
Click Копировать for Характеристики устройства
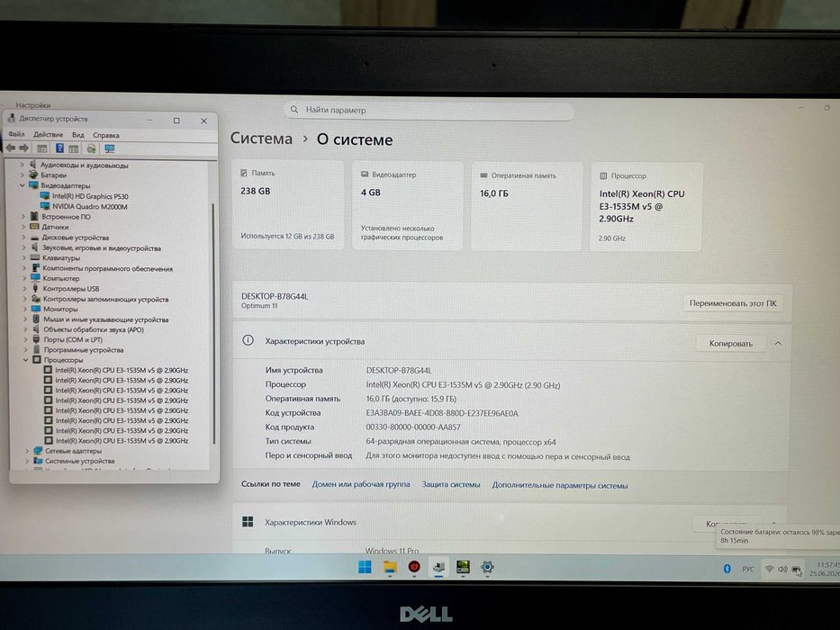point(731,344)
